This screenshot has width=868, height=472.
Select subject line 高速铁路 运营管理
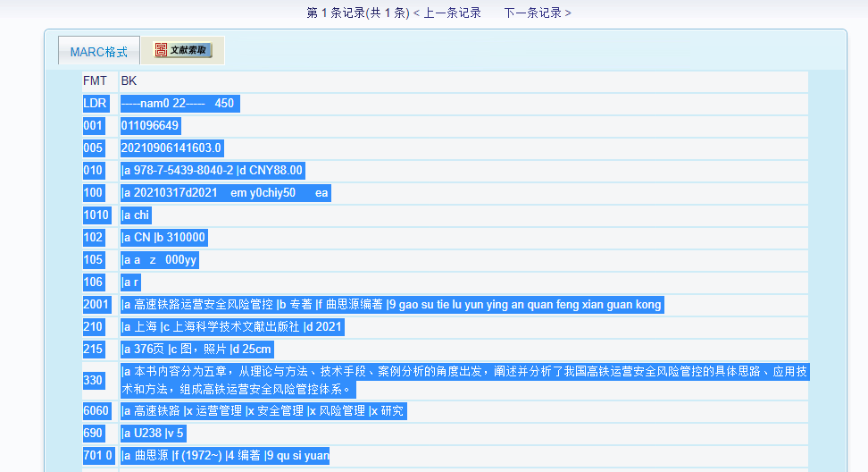263,410
